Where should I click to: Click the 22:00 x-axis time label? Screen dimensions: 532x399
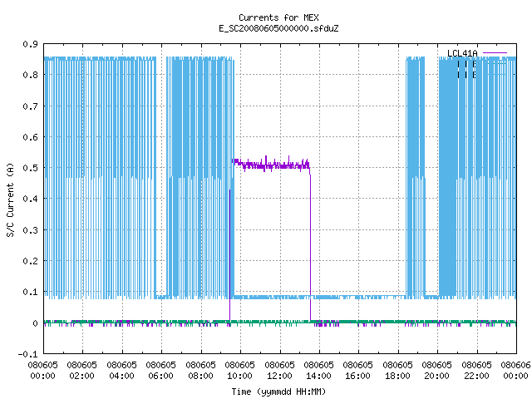click(476, 376)
